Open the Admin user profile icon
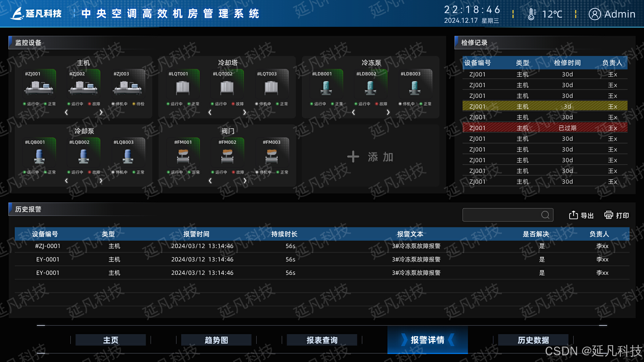This screenshot has height=362, width=644. (x=594, y=14)
